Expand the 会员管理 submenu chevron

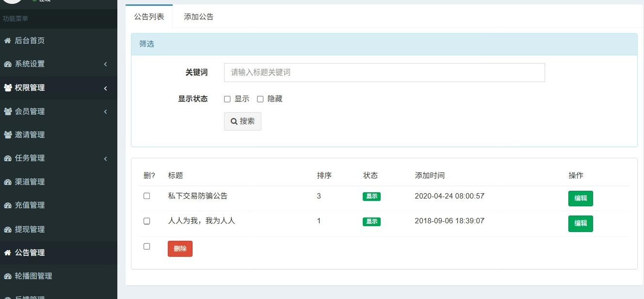pos(105,112)
